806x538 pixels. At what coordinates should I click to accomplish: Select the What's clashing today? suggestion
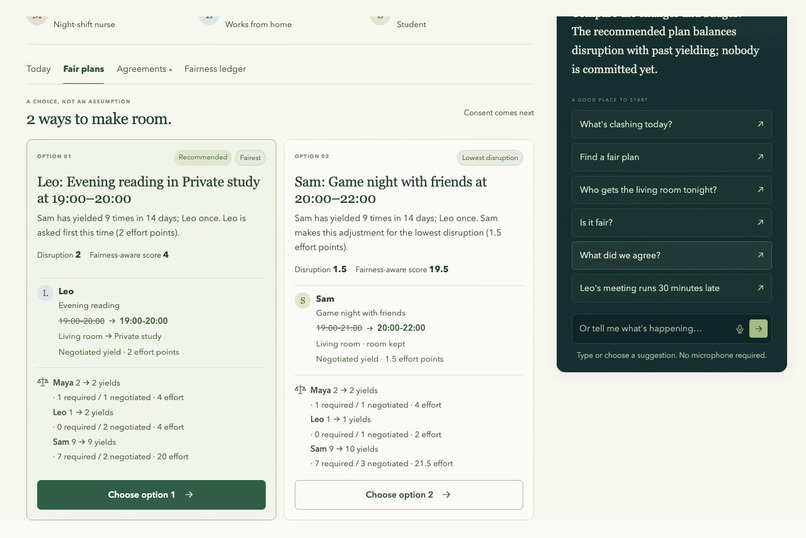pyautogui.click(x=671, y=124)
